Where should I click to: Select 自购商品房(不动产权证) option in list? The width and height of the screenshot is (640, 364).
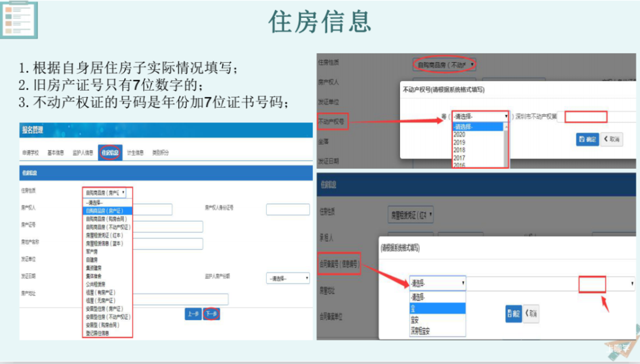107,227
